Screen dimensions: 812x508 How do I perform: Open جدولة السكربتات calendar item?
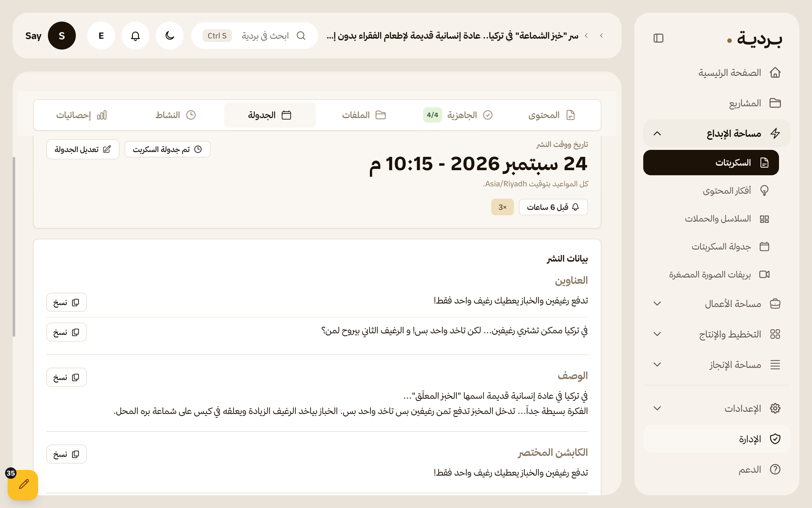pos(711,246)
